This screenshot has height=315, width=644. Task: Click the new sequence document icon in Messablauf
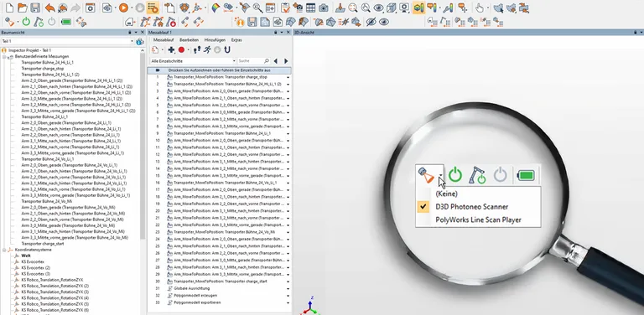(155, 49)
